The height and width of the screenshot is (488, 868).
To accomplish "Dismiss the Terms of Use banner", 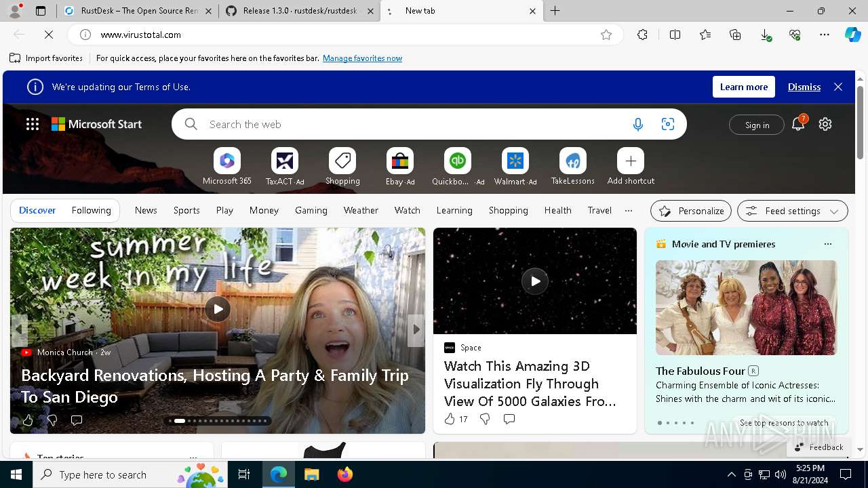I will 804,87.
